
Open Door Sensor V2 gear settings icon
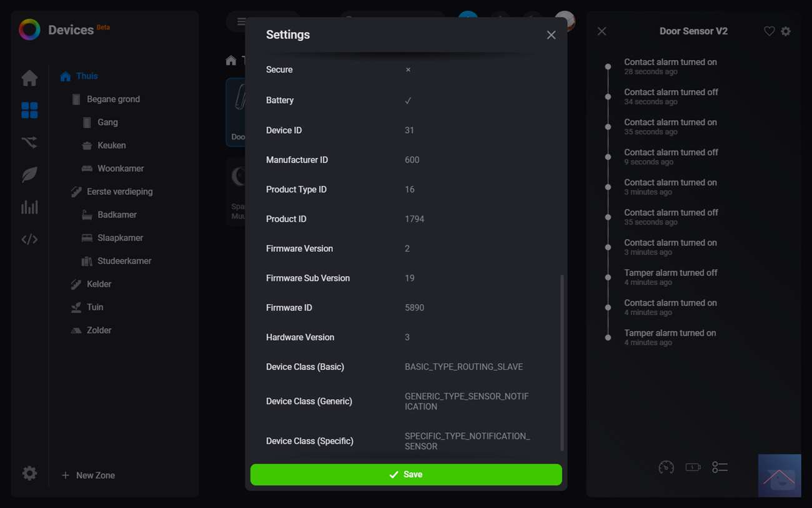click(x=786, y=31)
